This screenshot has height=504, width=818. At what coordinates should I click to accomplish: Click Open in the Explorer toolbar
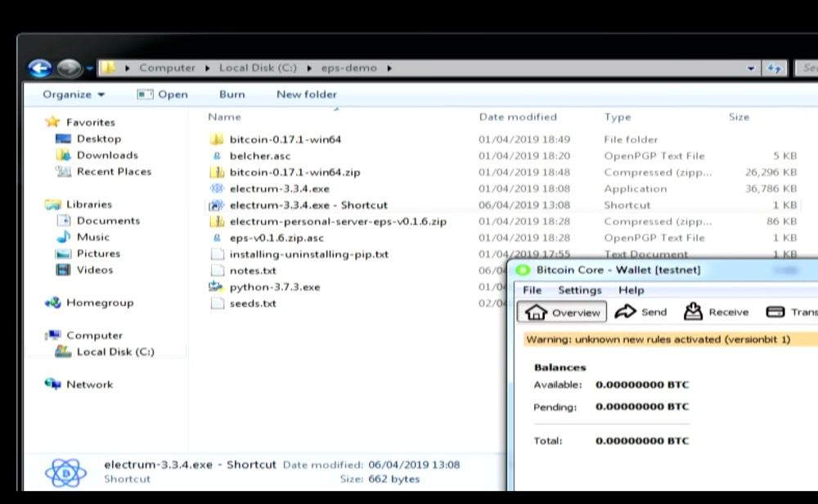(162, 94)
